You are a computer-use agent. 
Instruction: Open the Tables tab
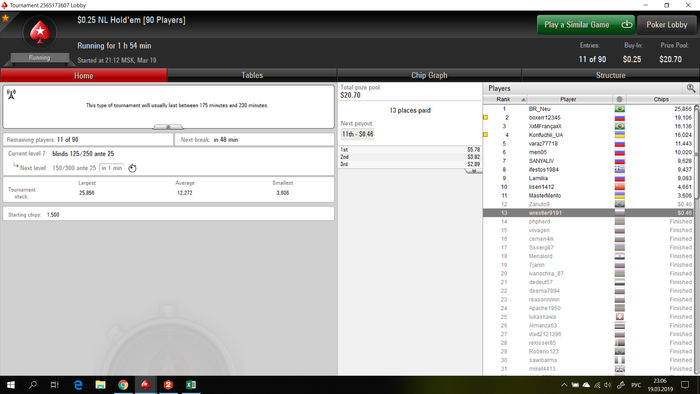(252, 75)
